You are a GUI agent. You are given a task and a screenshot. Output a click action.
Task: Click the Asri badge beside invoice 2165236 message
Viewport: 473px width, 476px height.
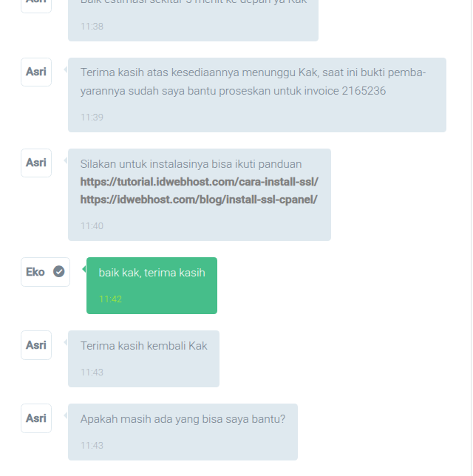pos(36,72)
